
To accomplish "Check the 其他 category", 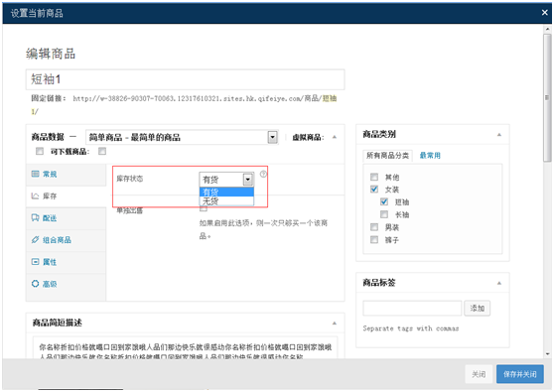I will point(374,177).
